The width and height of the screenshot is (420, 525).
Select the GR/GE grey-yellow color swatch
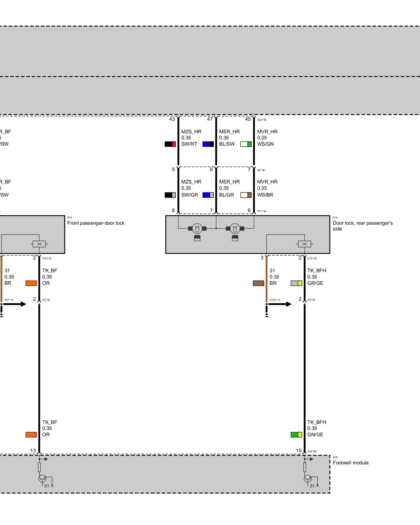296,283
